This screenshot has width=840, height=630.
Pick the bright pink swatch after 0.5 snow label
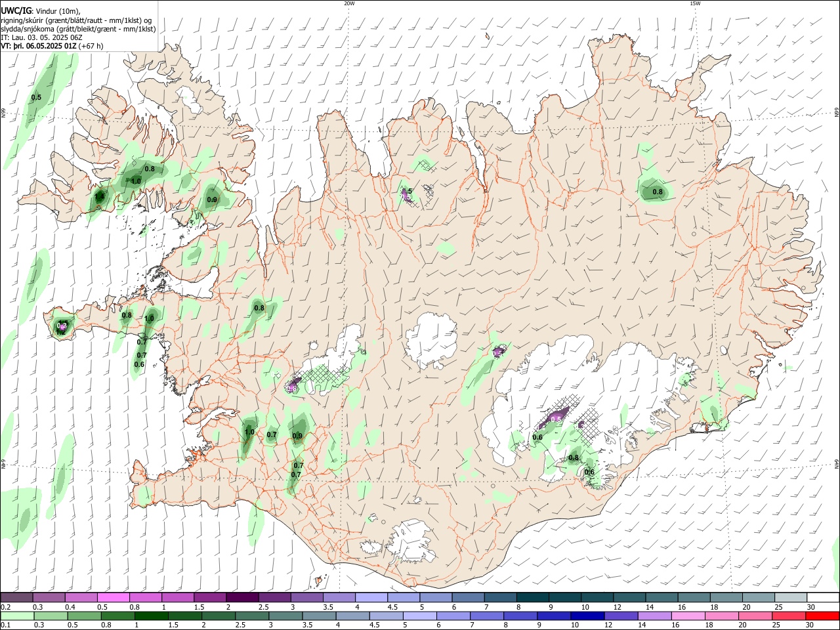113,597
